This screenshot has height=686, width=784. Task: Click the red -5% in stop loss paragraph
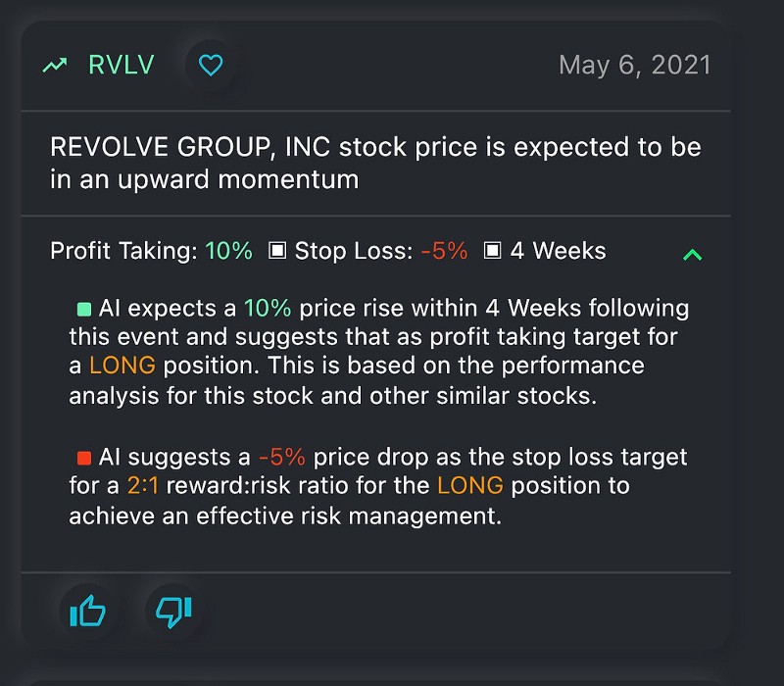(x=282, y=457)
